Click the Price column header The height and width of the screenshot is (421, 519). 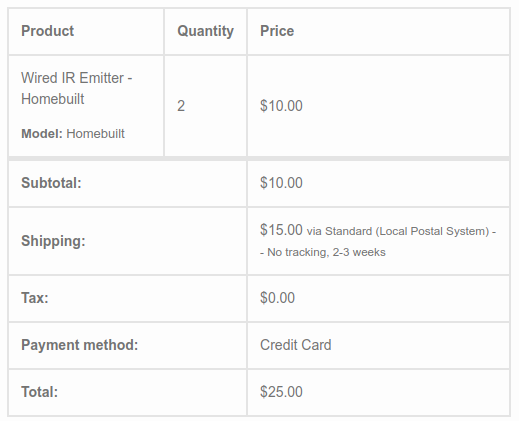[x=277, y=31]
